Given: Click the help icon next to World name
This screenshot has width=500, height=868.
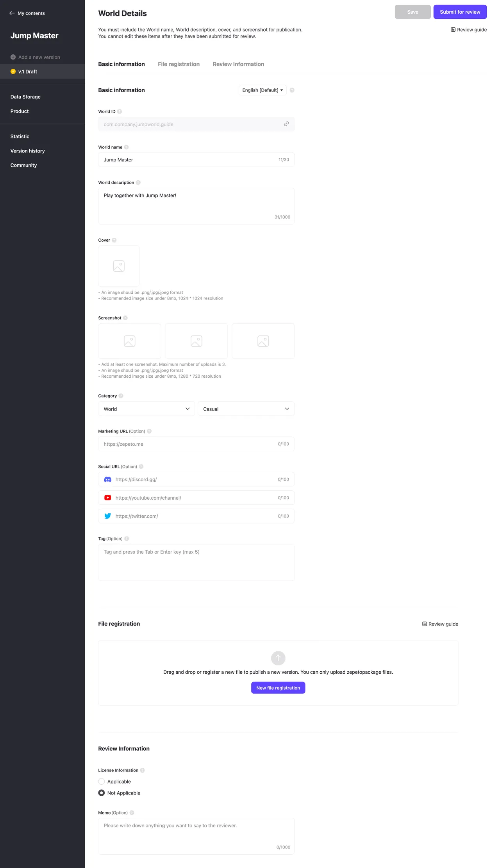Looking at the screenshot, I should click(x=126, y=147).
